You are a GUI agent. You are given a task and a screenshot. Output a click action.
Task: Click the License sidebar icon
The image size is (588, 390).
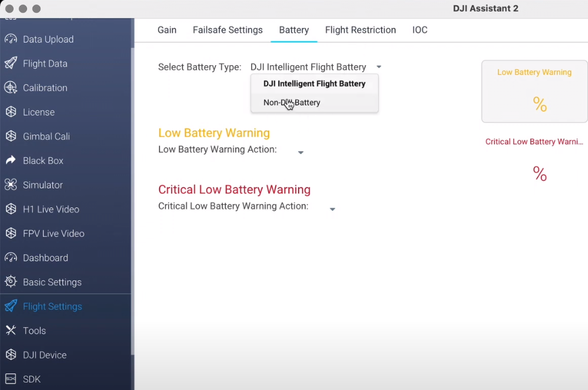11,112
